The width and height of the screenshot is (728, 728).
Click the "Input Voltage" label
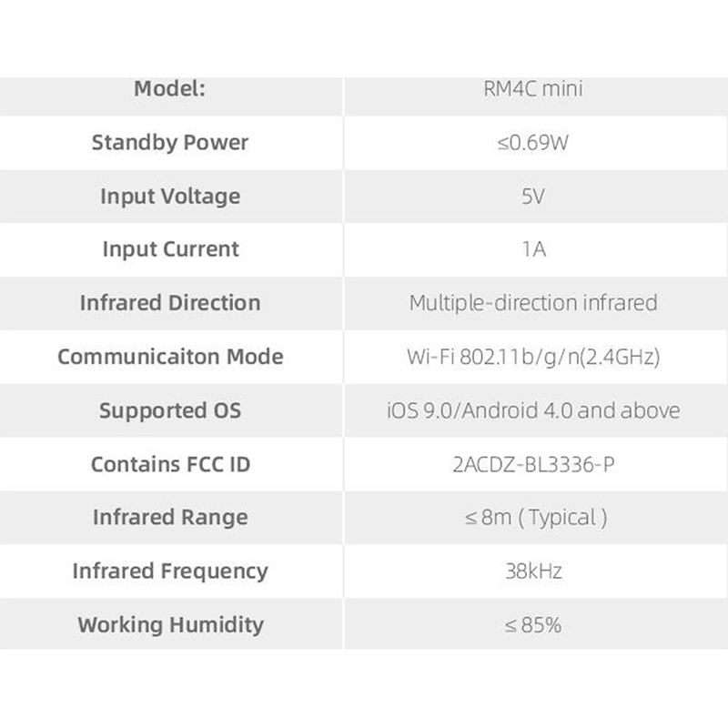pos(170,197)
